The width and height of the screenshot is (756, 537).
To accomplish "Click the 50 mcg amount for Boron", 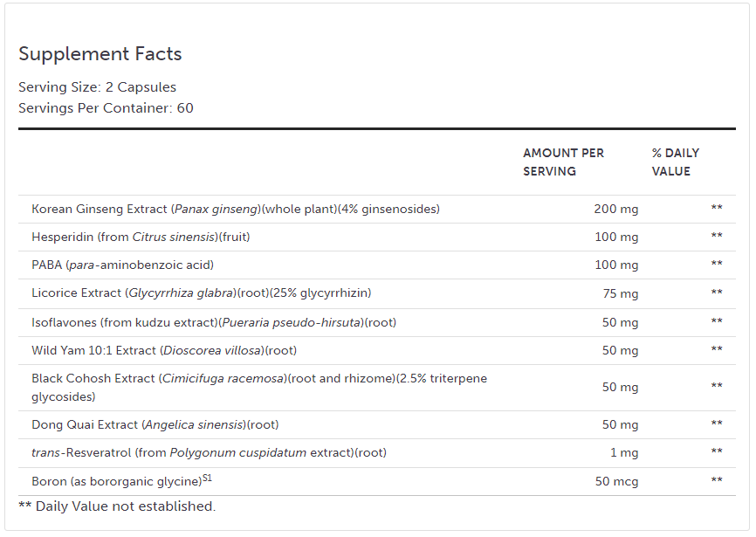I will click(616, 482).
